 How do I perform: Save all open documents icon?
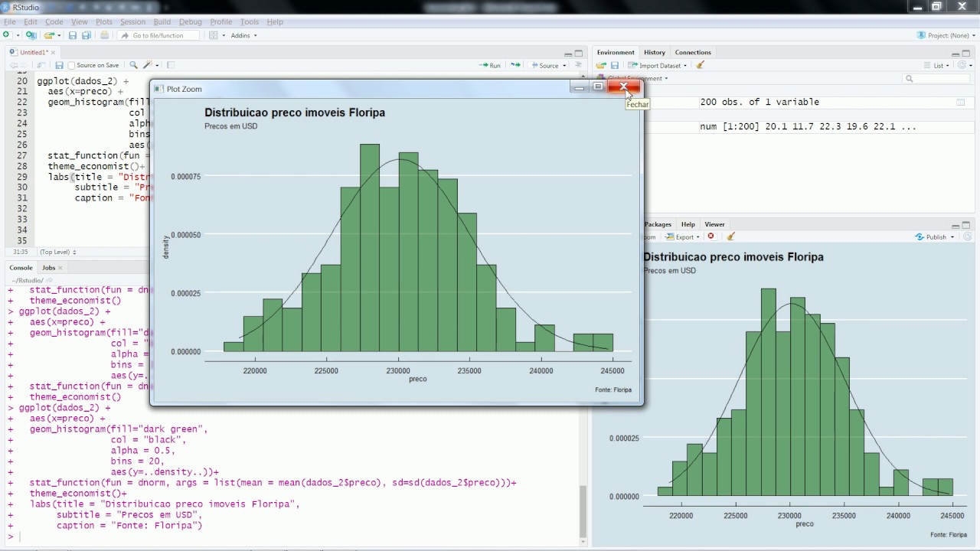87,35
